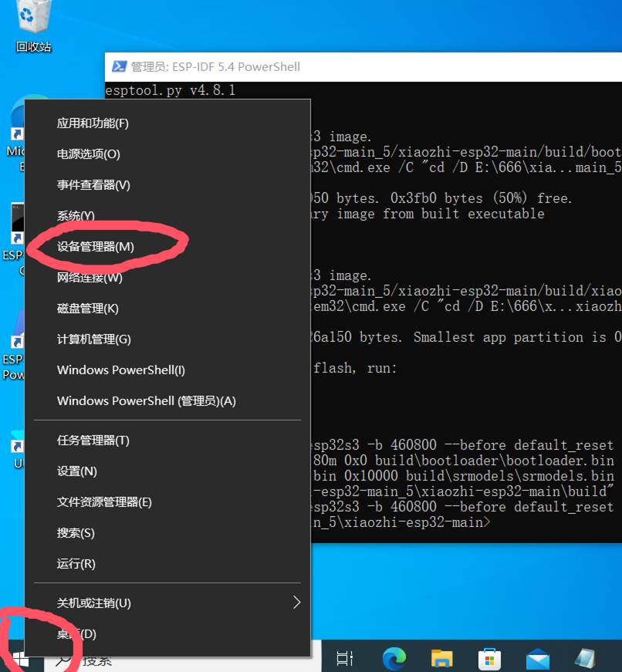Open File Explorer from the taskbar
Screen dimensions: 622x672
[x=441, y=658]
